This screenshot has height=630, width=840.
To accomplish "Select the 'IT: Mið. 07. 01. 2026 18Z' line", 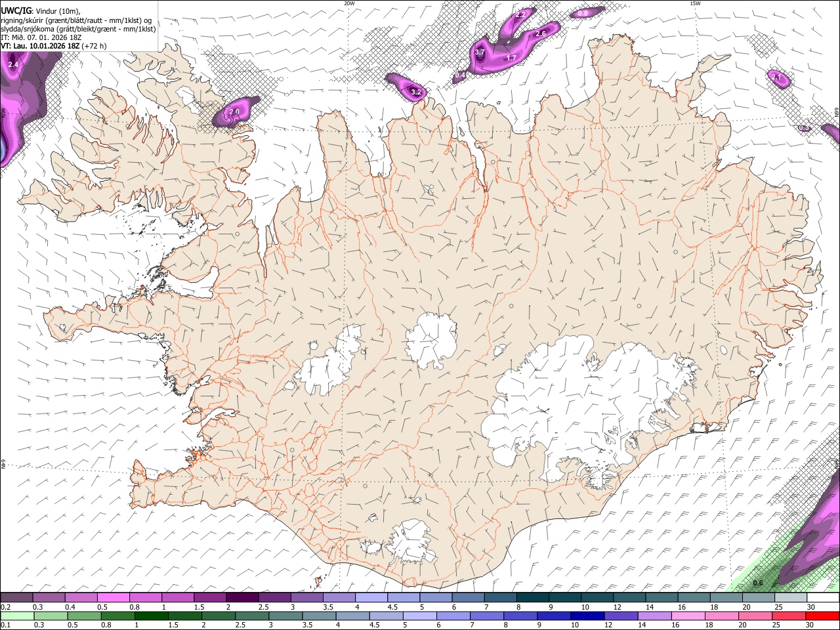I will pyautogui.click(x=43, y=37).
